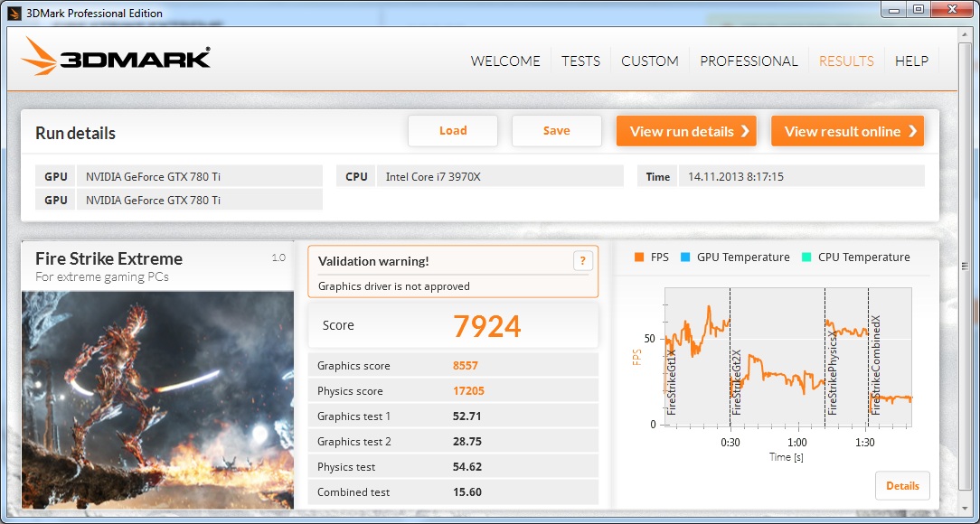Open the HELP tab

(x=912, y=61)
